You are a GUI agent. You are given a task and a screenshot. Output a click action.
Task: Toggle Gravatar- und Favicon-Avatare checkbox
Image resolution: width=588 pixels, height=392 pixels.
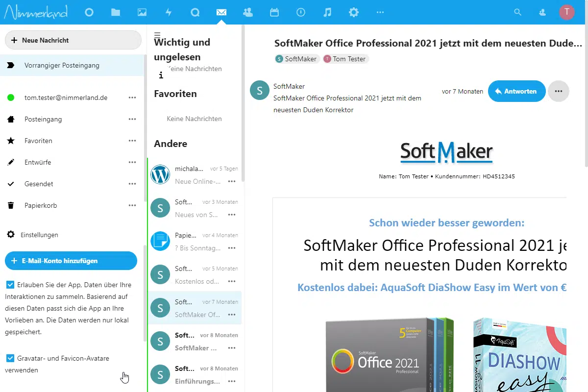[x=10, y=358]
